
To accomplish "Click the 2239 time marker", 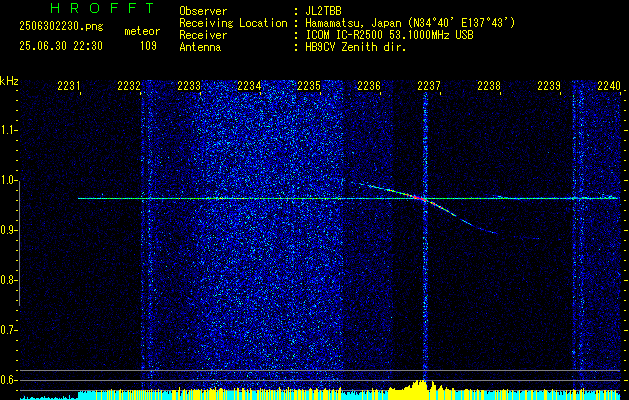I will [549, 85].
